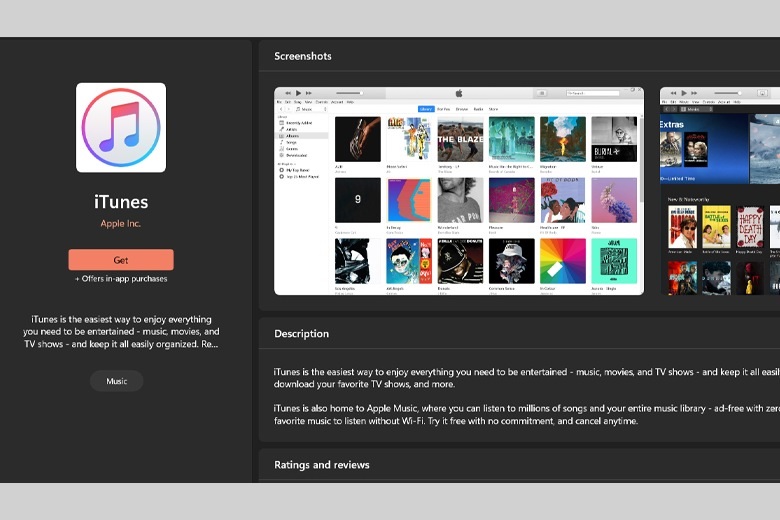Click the '+ Offers in-app purchases' note
Viewport: 780px width, 520px height.
tap(121, 279)
